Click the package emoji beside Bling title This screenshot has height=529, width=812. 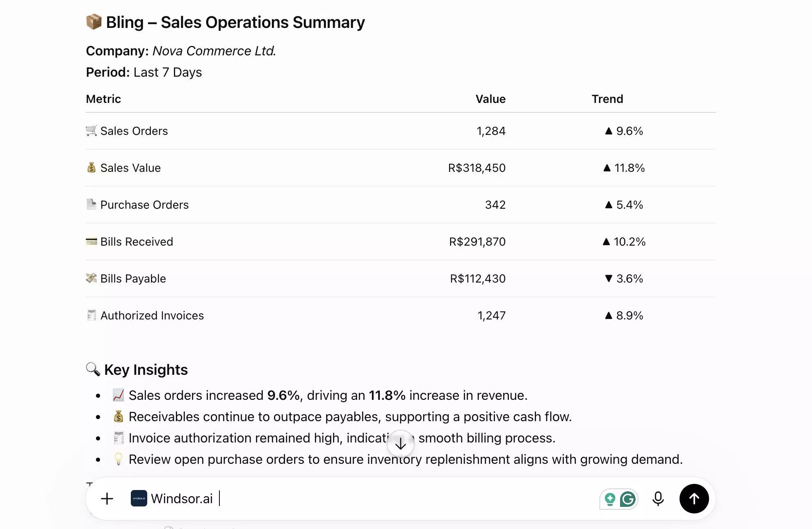click(x=94, y=22)
